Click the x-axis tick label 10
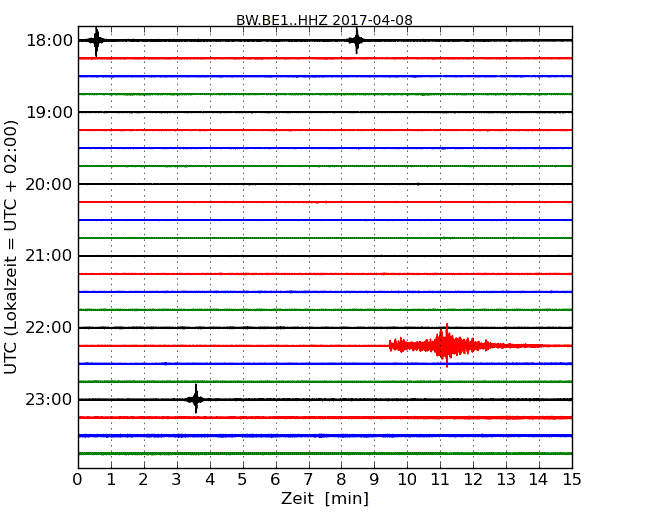 click(x=407, y=480)
